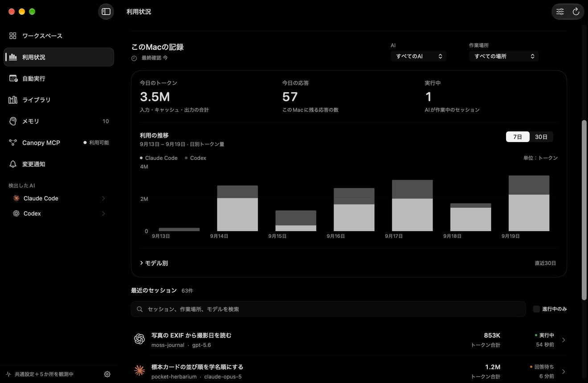Viewport: 588px width, 383px height.
Task: Click the clock icon beside 最終確認
Action: 134,58
